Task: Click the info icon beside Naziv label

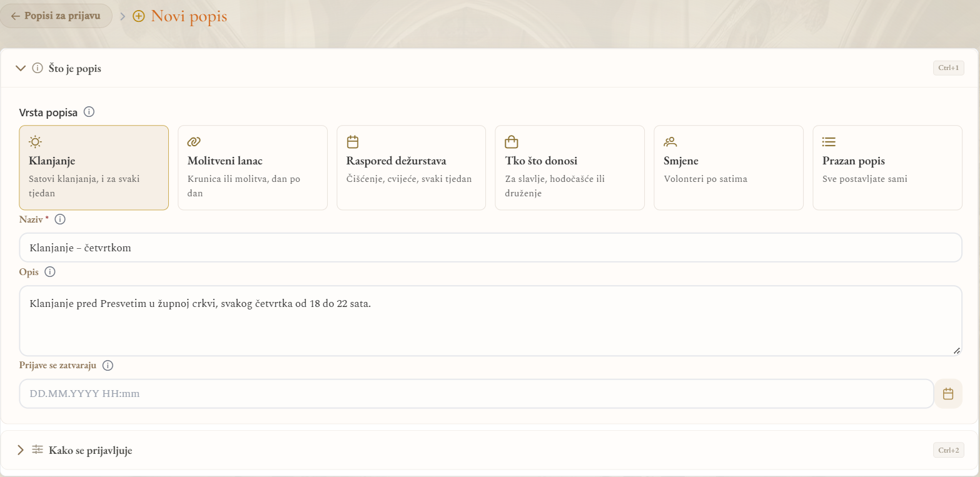Action: [x=60, y=219]
